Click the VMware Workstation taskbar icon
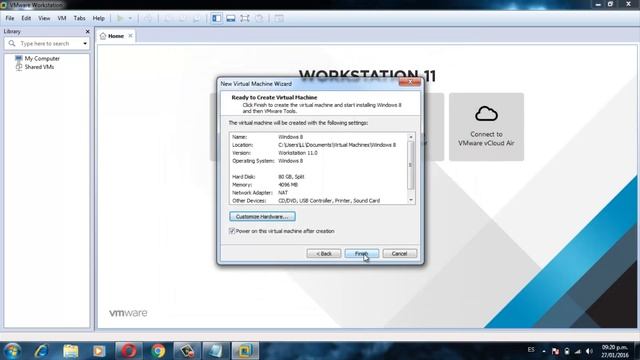The image size is (640, 360). (x=245, y=351)
